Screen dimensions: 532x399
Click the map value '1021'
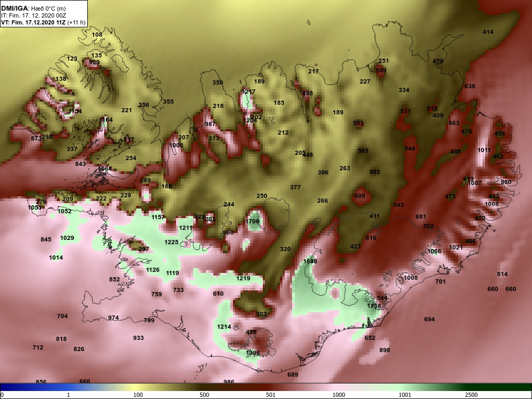click(456, 247)
